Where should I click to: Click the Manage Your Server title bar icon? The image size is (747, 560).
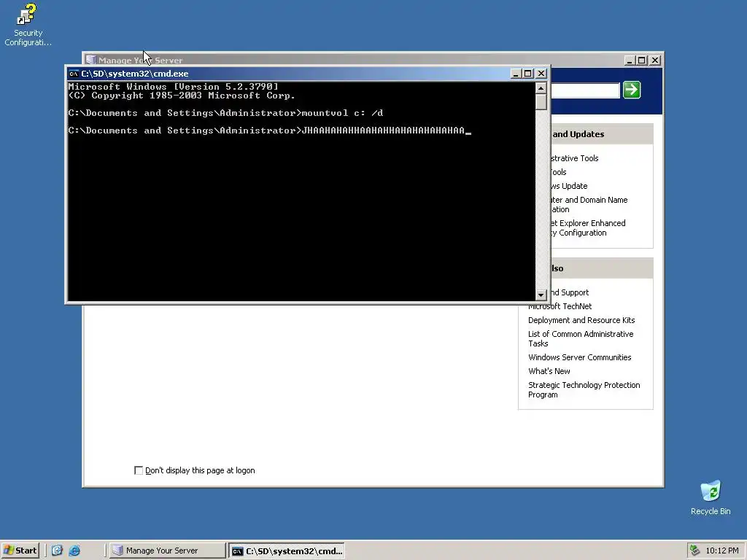90,60
